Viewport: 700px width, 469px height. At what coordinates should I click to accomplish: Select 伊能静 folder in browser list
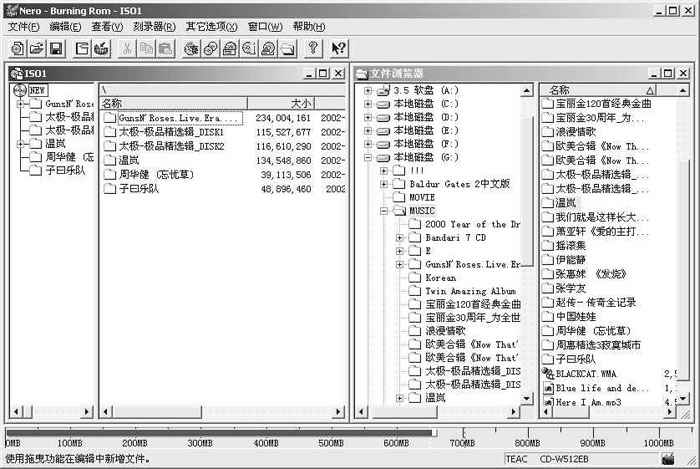(563, 260)
